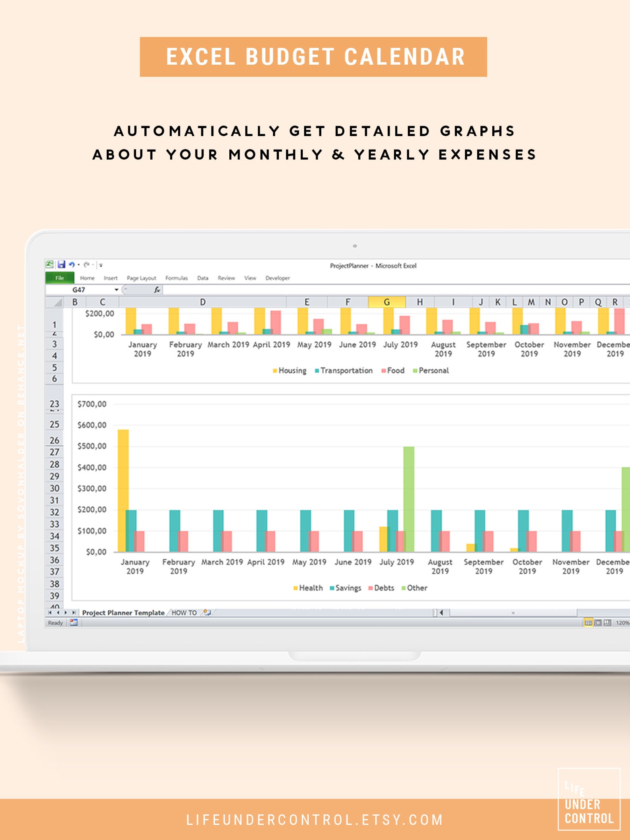Select highlighted column G header
This screenshot has height=840, width=630.
(x=387, y=302)
